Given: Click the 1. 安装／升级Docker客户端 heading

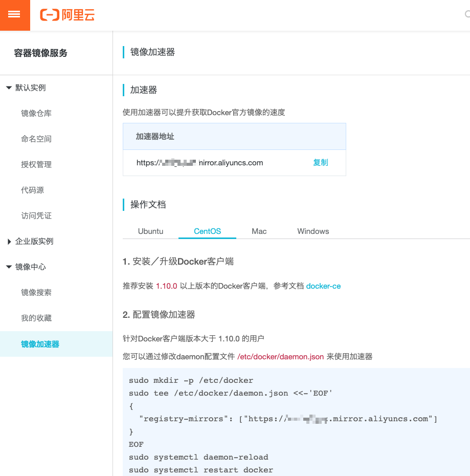Looking at the screenshot, I should point(178,262).
